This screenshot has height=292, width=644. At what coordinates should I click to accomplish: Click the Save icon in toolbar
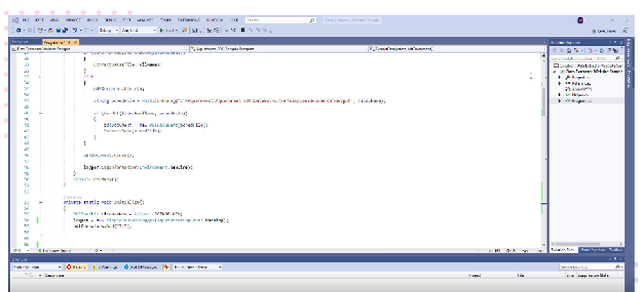(59, 30)
